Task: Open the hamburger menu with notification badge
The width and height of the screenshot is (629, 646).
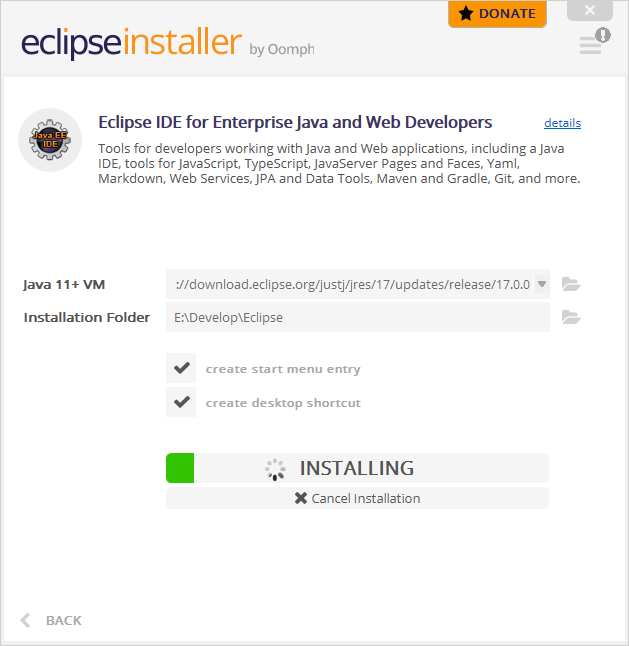Action: point(594,42)
